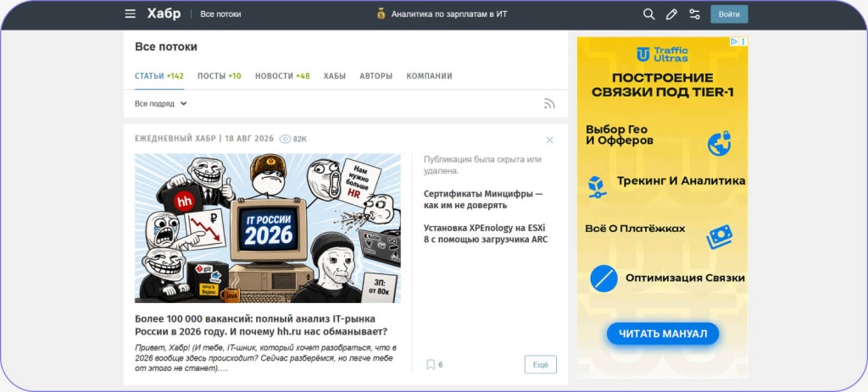Switch to the Хабы tab
Screen dimensions: 868x392
[x=334, y=76]
